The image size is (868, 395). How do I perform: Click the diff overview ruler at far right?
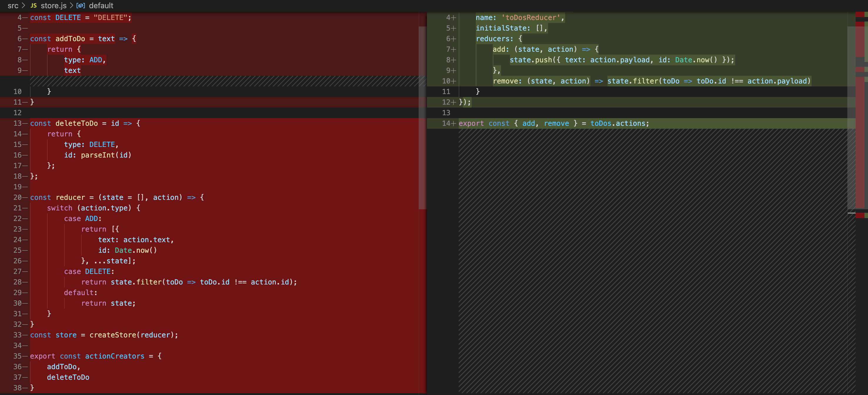coord(862,135)
